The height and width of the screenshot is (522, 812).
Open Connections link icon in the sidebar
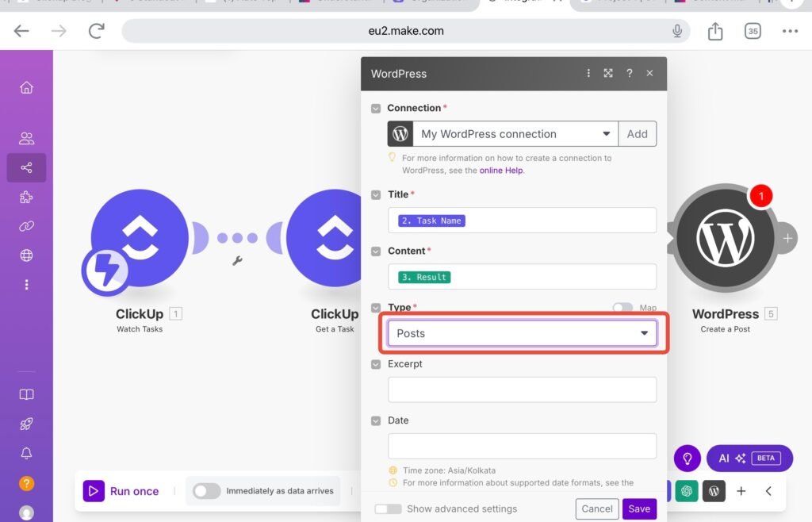(26, 226)
